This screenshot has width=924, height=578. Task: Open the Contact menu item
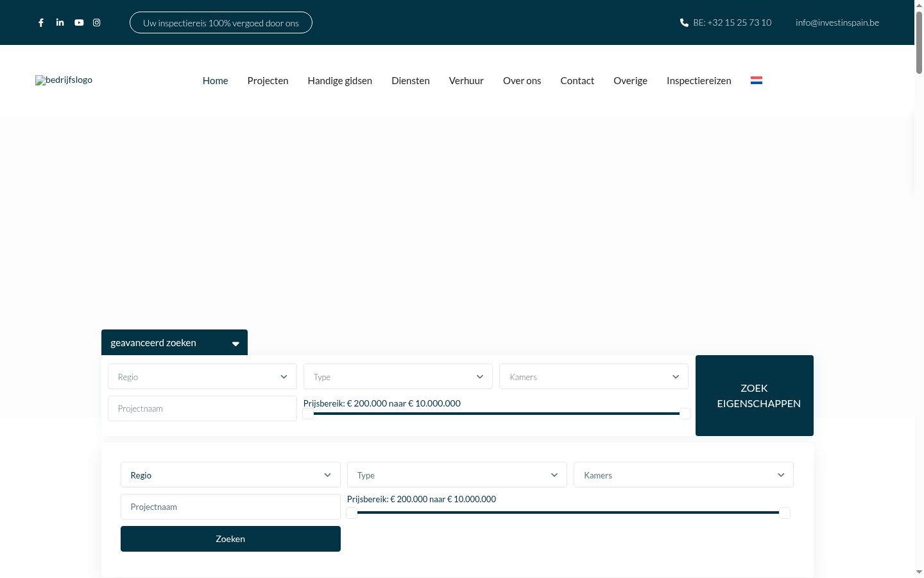[577, 80]
